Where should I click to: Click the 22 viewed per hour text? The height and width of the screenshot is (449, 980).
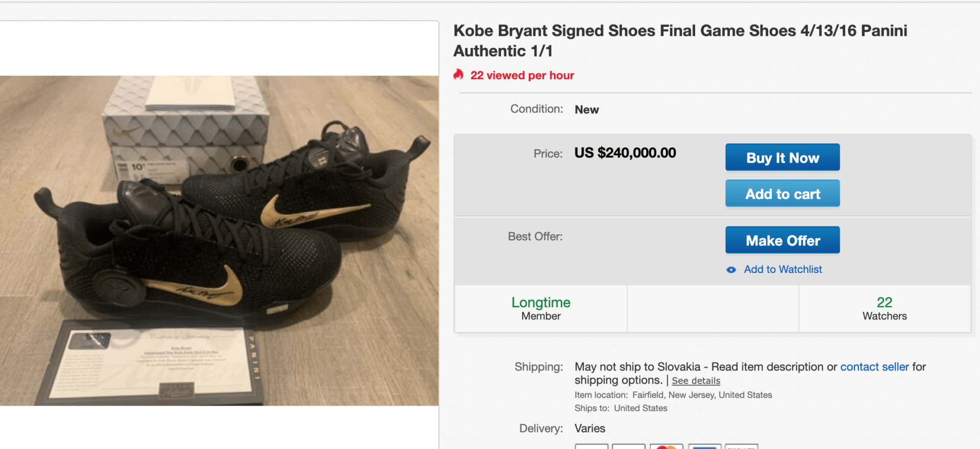pyautogui.click(x=522, y=76)
